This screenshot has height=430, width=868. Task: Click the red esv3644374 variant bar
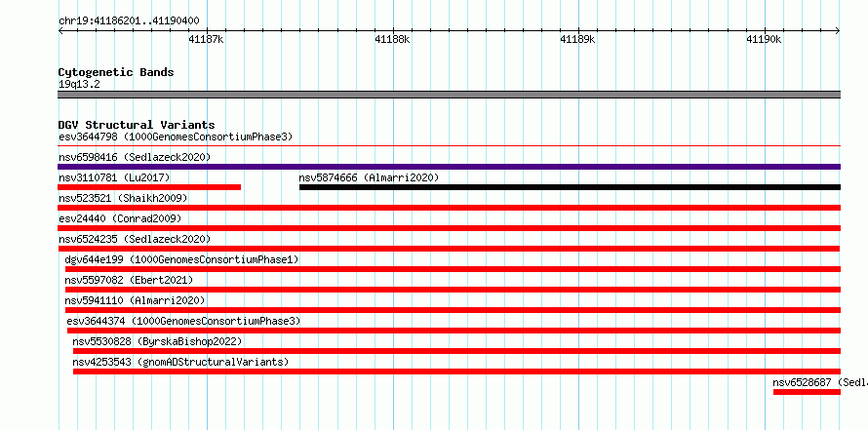(x=454, y=331)
